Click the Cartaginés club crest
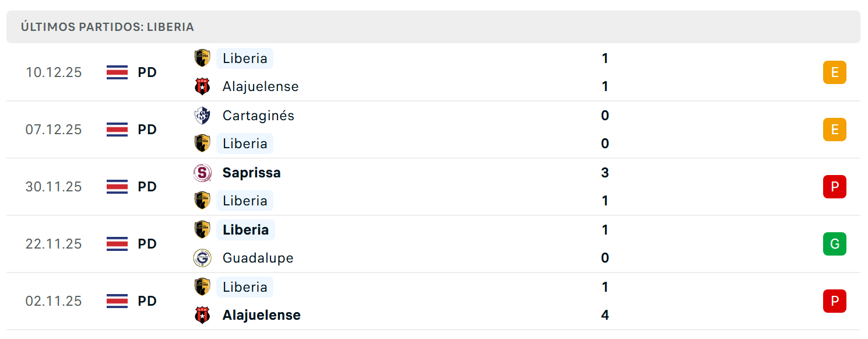 [202, 115]
